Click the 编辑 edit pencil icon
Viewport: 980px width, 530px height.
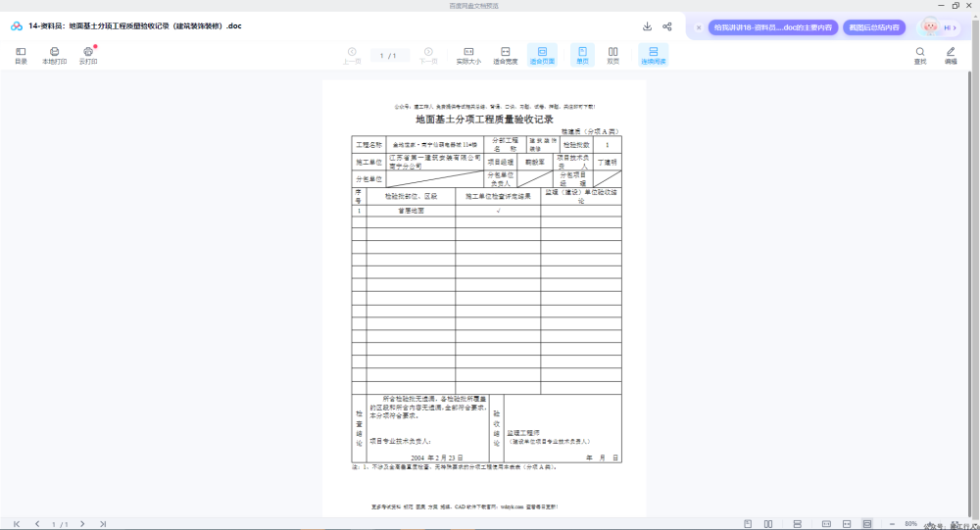point(951,55)
